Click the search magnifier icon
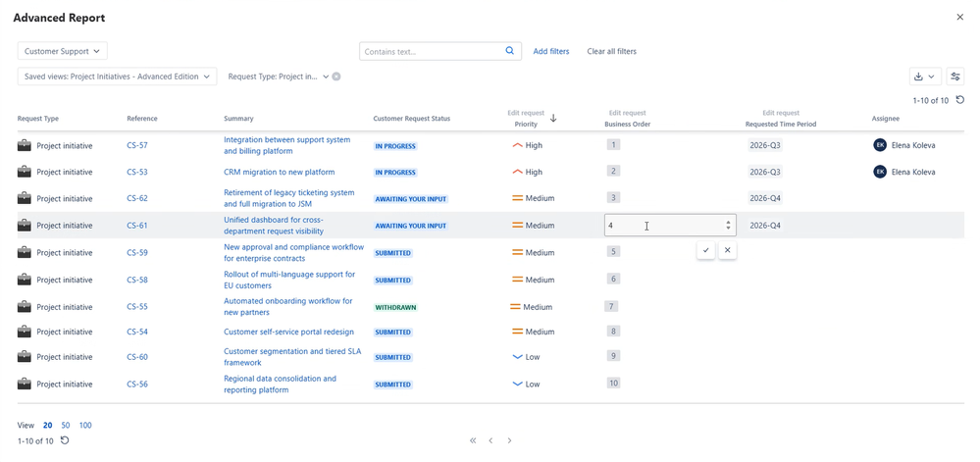 tap(509, 51)
